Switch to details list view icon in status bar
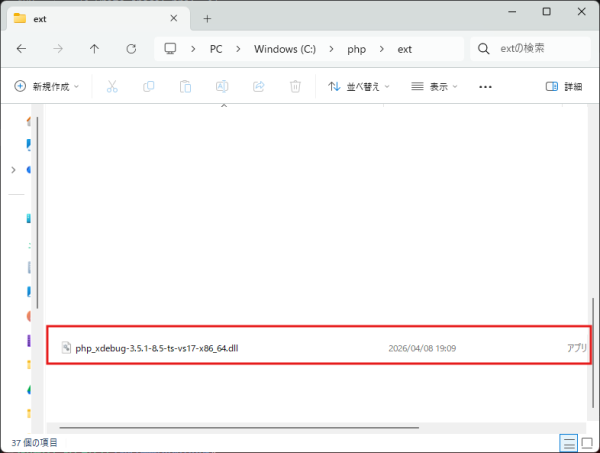The image size is (600, 453). pyautogui.click(x=568, y=443)
